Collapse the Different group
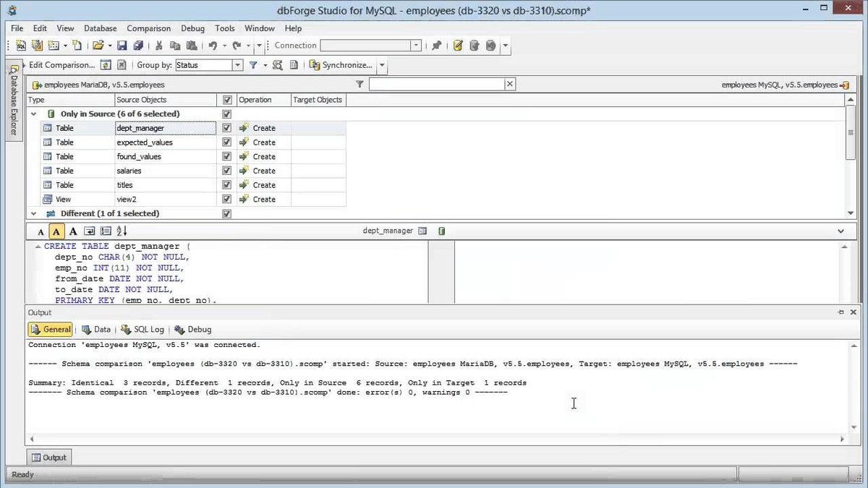This screenshot has width=868, height=488. point(33,214)
